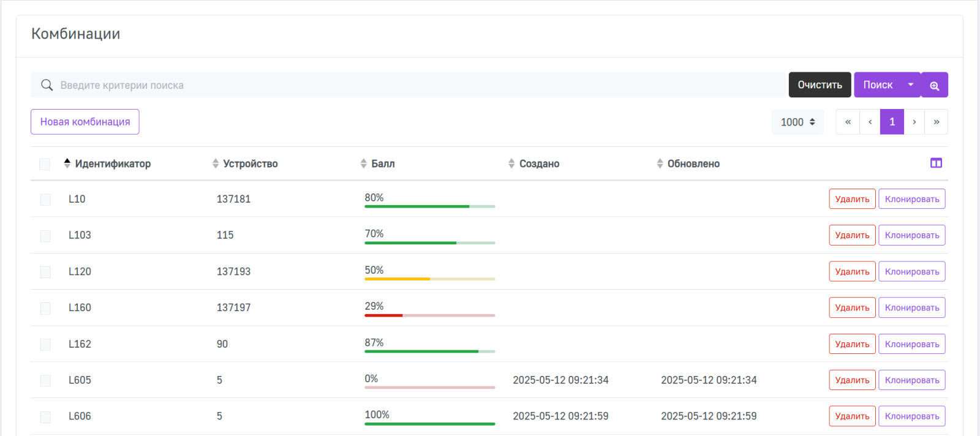Viewport: 980px width, 436px height.
Task: Click device value 137193
Action: pyautogui.click(x=233, y=271)
